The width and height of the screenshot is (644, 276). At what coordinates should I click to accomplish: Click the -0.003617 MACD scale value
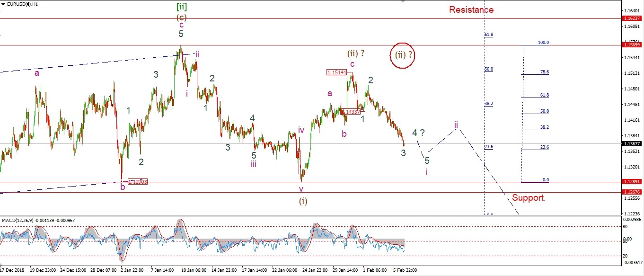pos(632,262)
